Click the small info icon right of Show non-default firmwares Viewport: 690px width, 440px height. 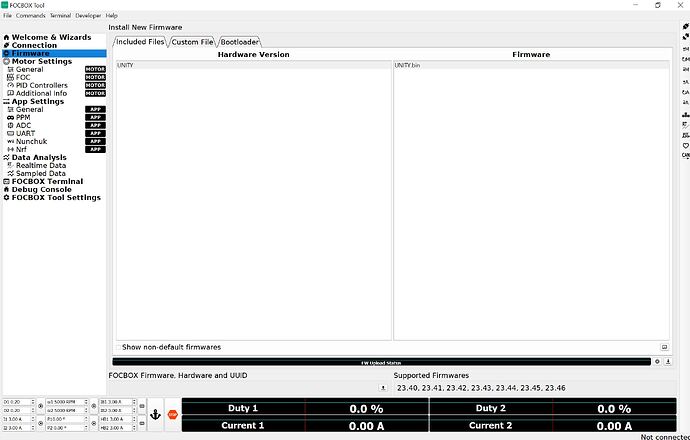pos(664,347)
